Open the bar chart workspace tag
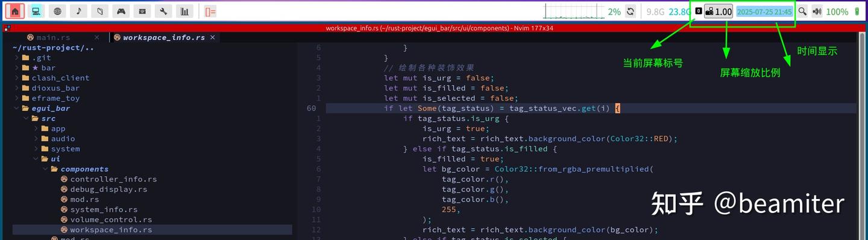 point(184,11)
